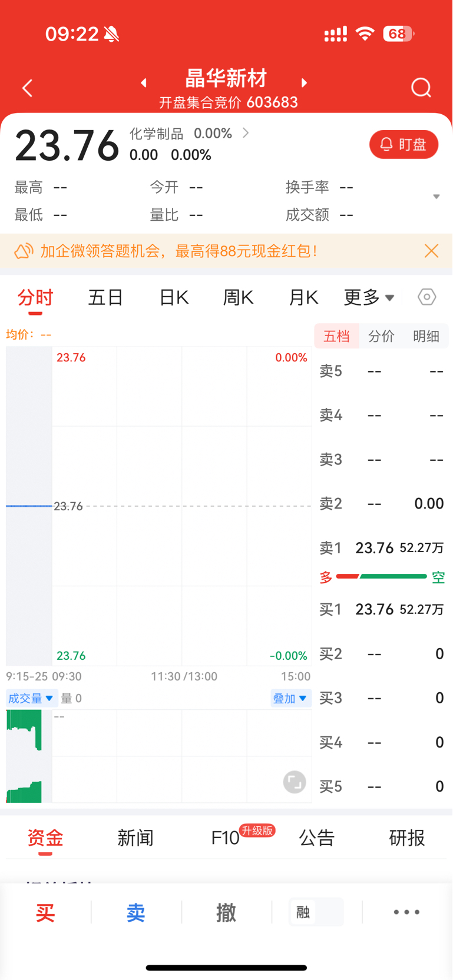453x980 pixels.
Task: Select the 分价 tab
Action: 381,336
